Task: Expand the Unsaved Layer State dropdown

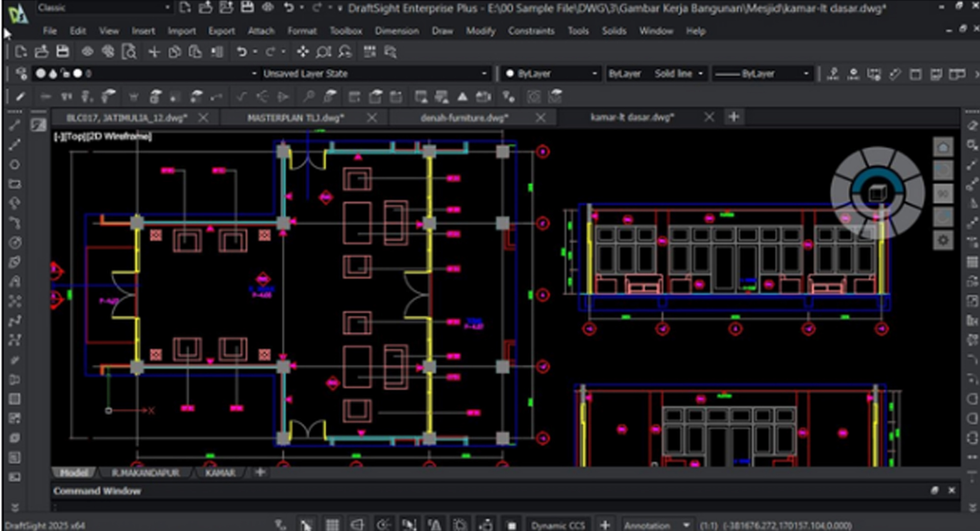Action: pyautogui.click(x=483, y=74)
